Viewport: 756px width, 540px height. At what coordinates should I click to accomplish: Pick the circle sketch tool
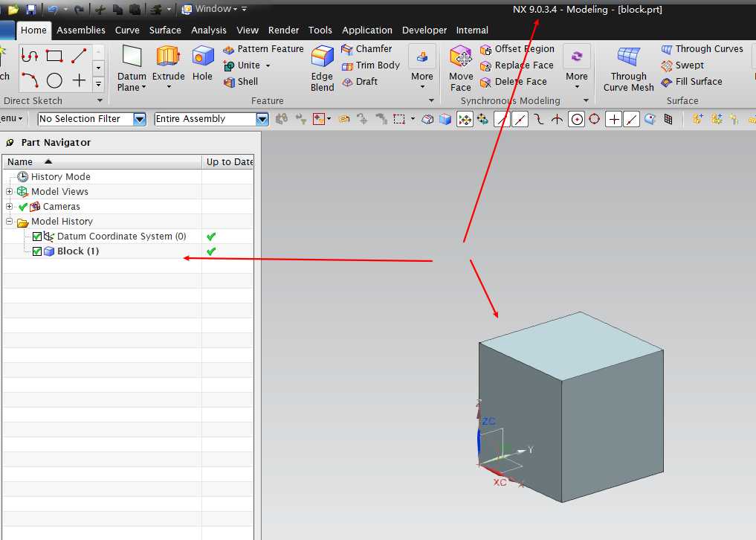coord(54,80)
